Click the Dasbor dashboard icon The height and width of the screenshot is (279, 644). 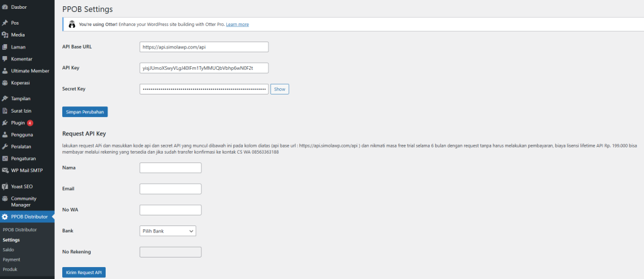tap(5, 7)
